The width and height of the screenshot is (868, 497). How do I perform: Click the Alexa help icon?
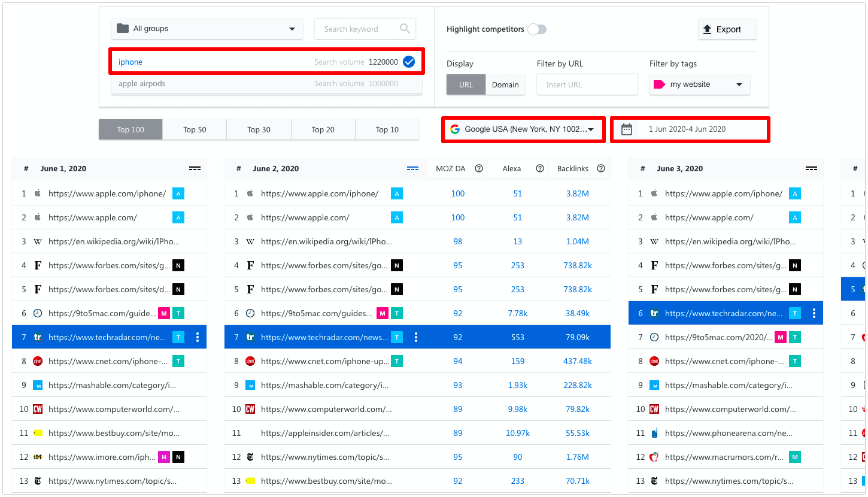[540, 169]
